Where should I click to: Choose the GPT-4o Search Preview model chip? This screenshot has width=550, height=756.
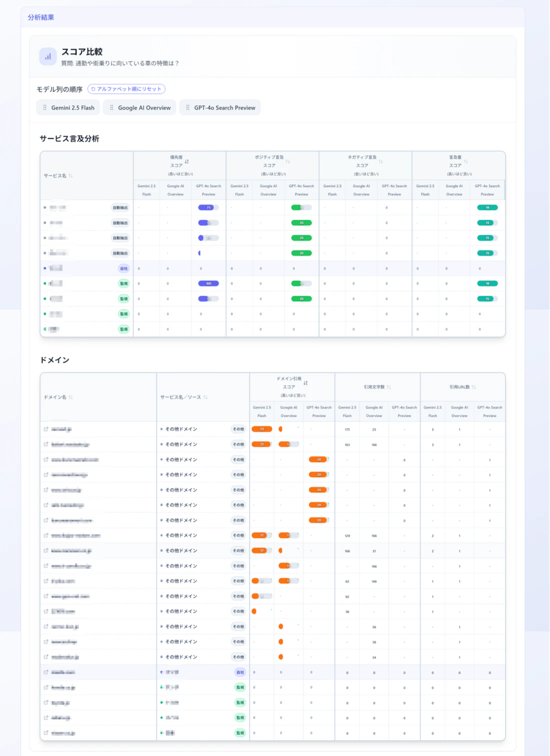[x=220, y=108]
